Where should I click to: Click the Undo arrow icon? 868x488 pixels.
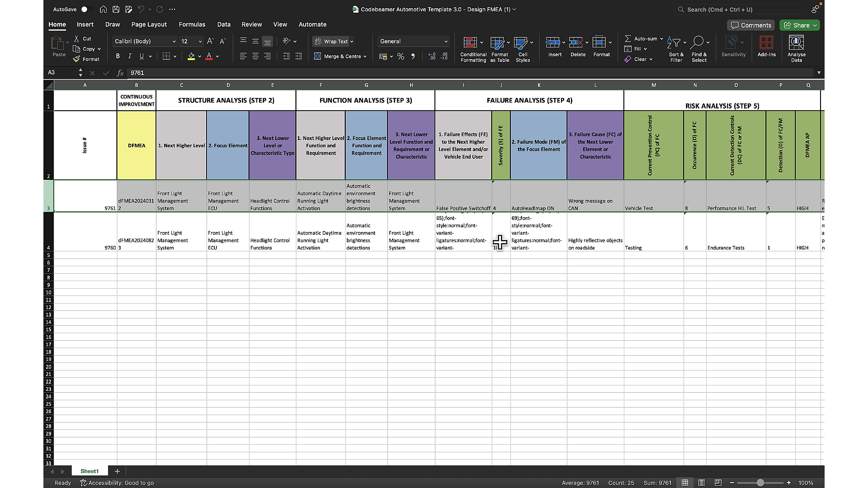click(x=141, y=9)
